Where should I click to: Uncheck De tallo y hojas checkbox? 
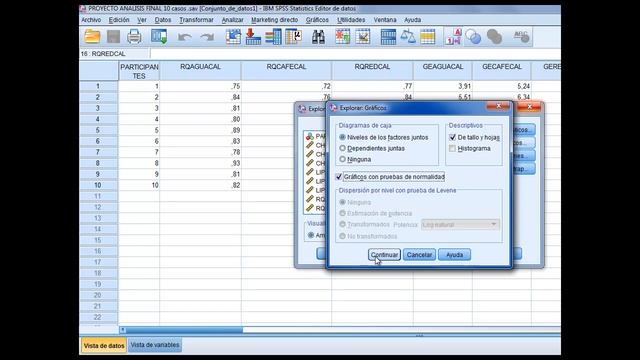(452, 137)
